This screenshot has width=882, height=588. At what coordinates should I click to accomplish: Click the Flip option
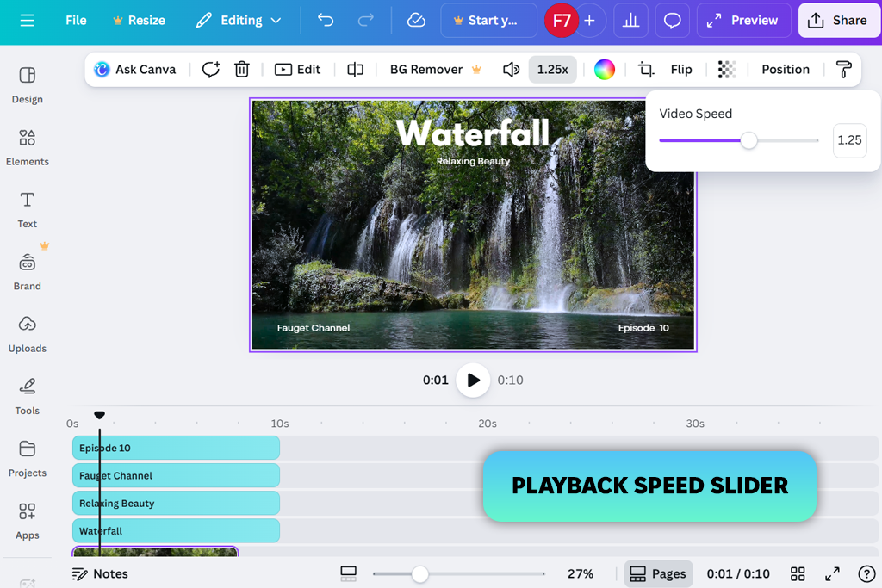click(x=681, y=69)
